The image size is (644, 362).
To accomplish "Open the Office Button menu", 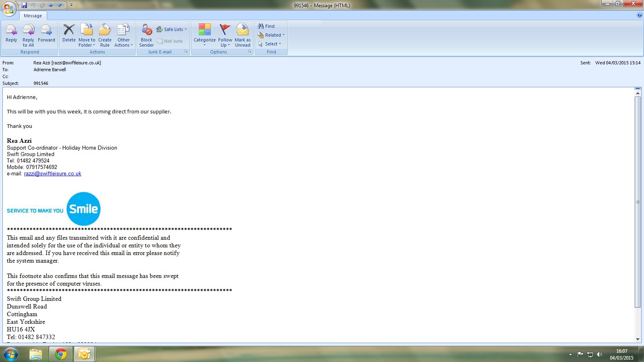I will (x=9, y=8).
